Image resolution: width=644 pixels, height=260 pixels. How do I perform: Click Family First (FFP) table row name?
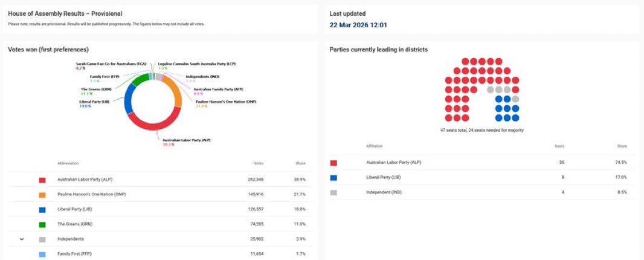point(74,254)
